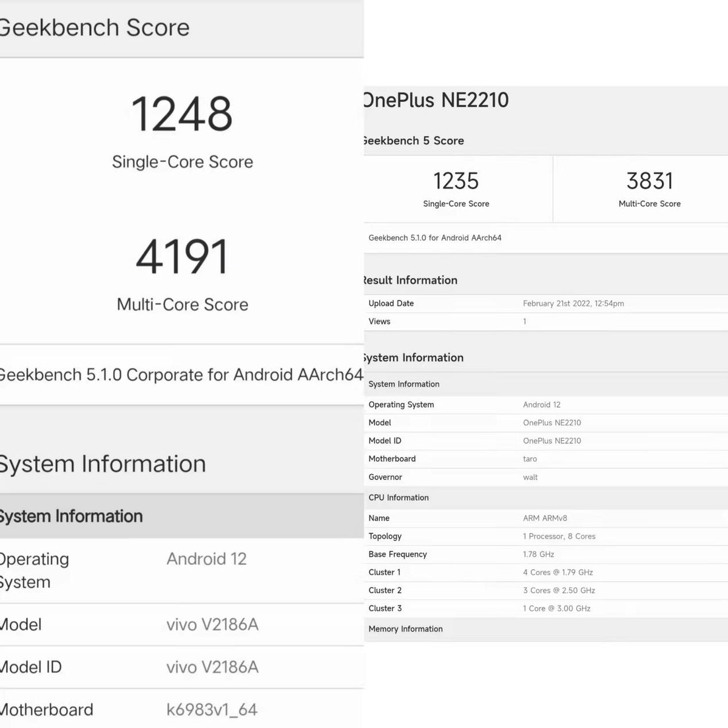728x728 pixels.
Task: Select the 'Cluster 2' label
Action: 385,590
